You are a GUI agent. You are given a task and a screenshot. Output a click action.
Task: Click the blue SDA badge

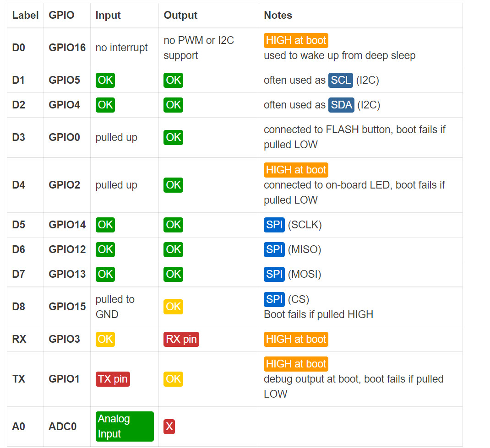[x=341, y=105]
